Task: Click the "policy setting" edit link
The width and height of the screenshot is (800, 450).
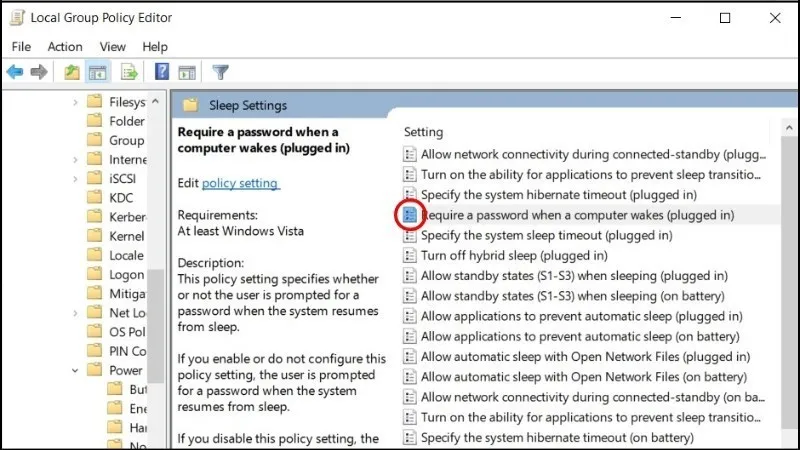Action: coord(240,184)
